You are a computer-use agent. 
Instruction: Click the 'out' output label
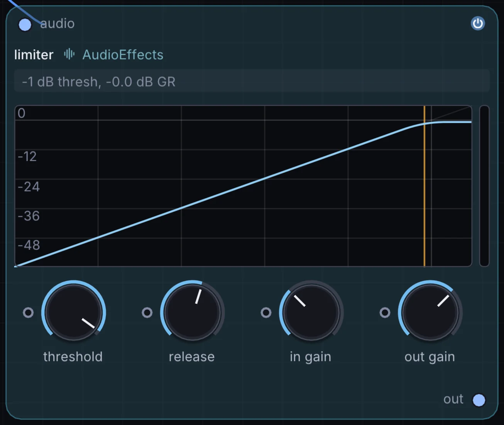(x=453, y=399)
